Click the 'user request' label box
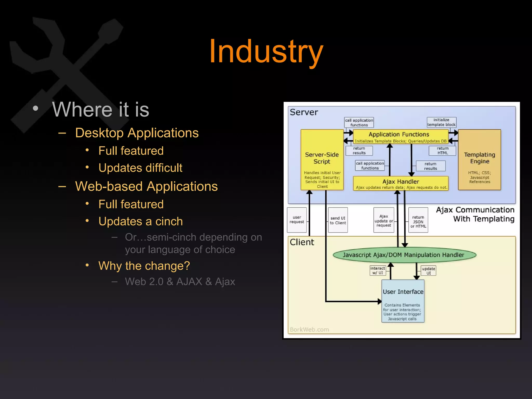This screenshot has height=399, width=532. click(x=297, y=220)
